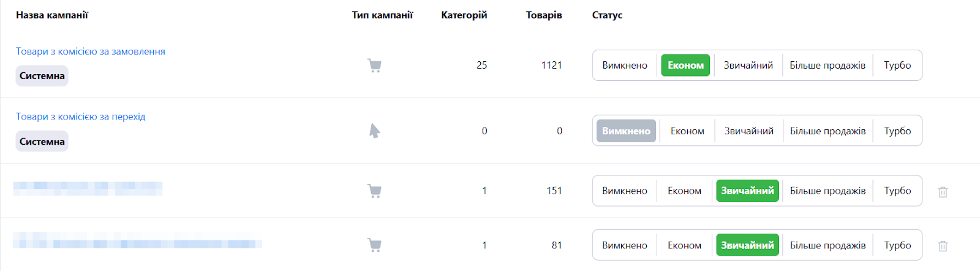The width and height of the screenshot is (980, 271).
Task: Click cart icon for commission-per-order campaign
Action: click(x=374, y=66)
